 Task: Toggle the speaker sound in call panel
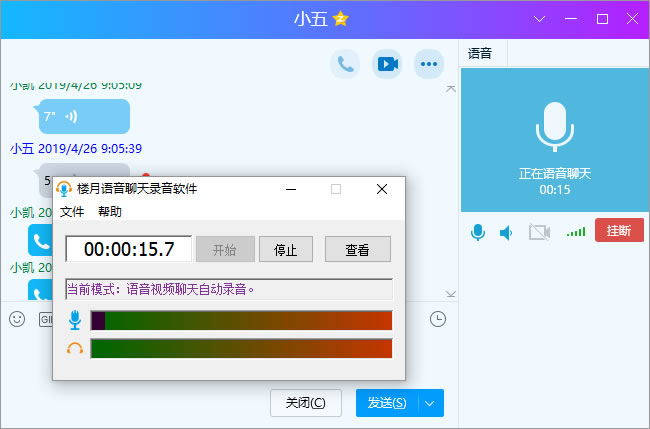coord(507,232)
